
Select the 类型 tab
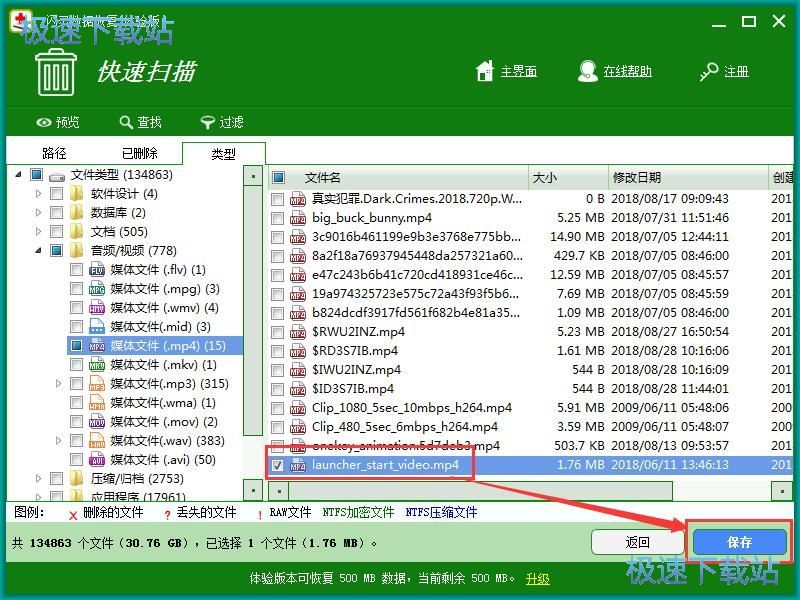[x=223, y=154]
